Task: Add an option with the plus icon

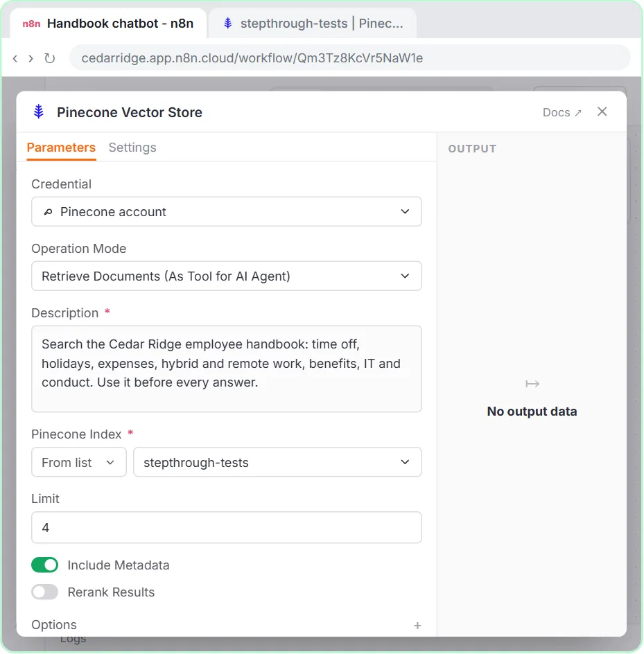Action: point(417,625)
